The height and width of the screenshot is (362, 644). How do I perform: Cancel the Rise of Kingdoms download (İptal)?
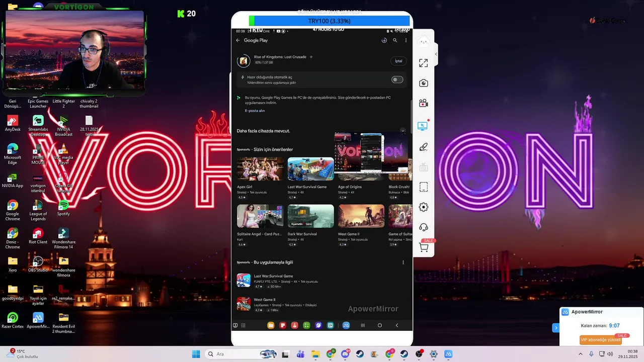[398, 61]
